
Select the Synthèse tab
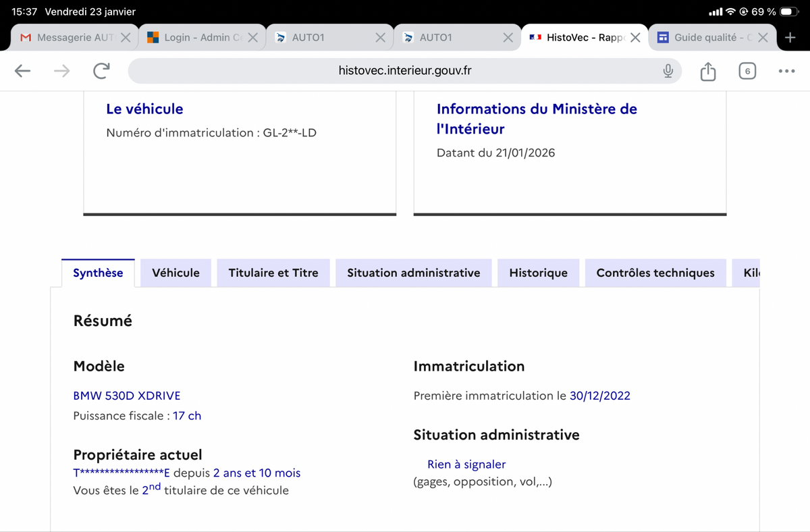(x=98, y=273)
